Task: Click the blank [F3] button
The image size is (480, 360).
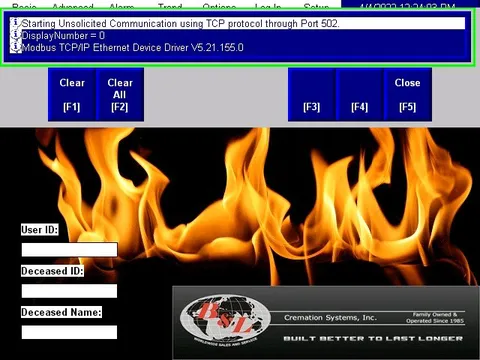Action: click(x=312, y=94)
